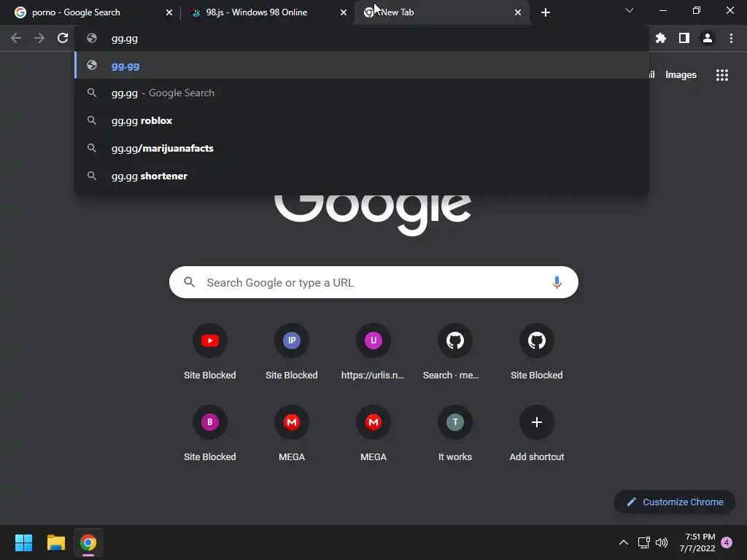Choose the gg.gg shortener suggestion
The height and width of the screenshot is (560, 747).
point(362,176)
